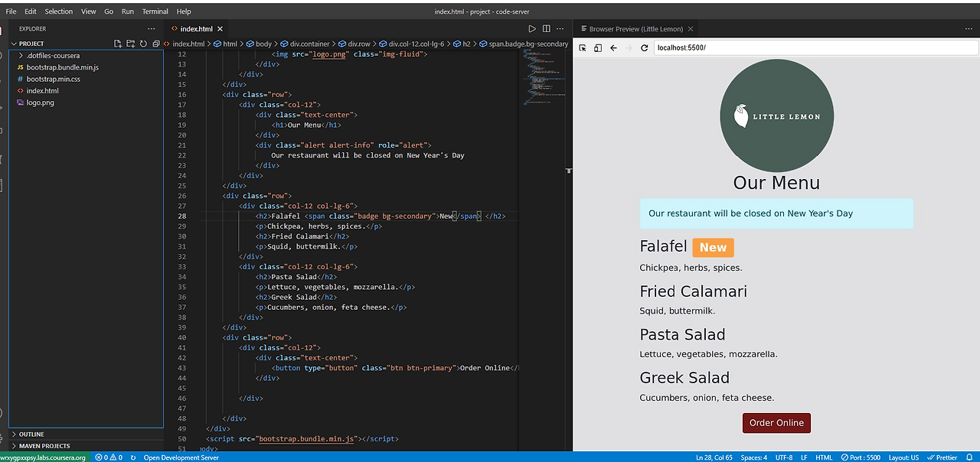Select the span.badge.bg-secondary breadcrumb
This screenshot has width=980, height=462.
pyautogui.click(x=523, y=44)
